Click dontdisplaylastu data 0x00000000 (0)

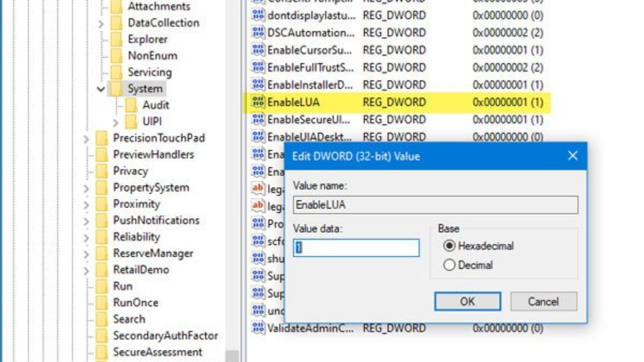pyautogui.click(x=508, y=16)
